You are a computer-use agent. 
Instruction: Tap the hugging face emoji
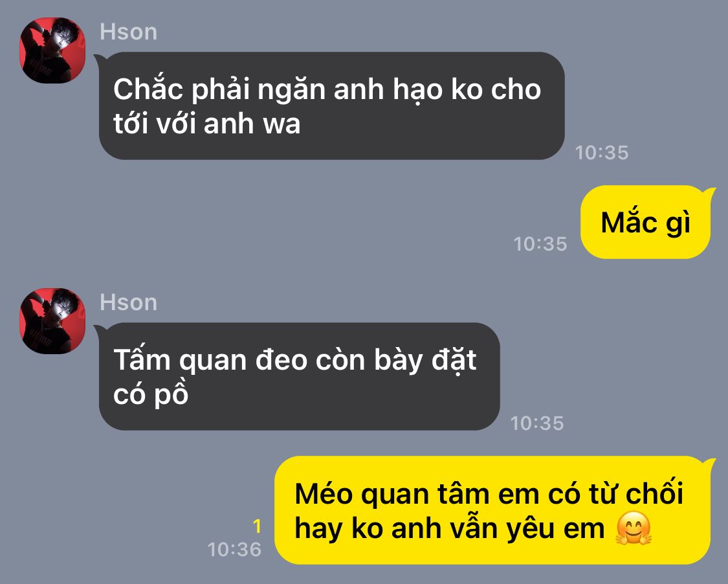coord(634,528)
